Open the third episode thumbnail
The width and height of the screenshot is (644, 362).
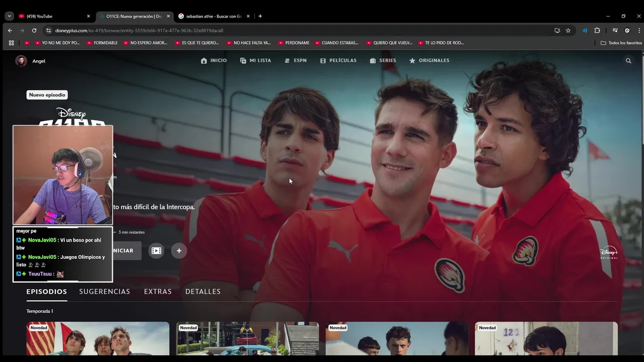pyautogui.click(x=397, y=338)
